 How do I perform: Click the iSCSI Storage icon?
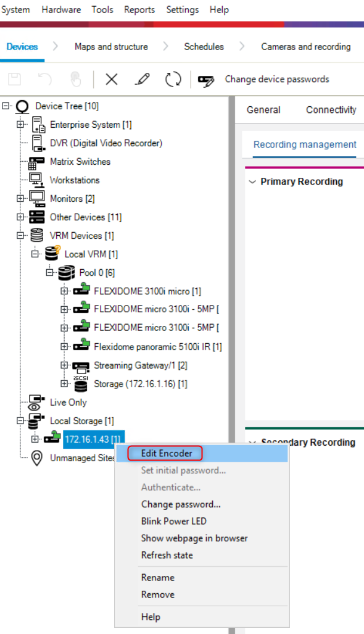click(x=81, y=384)
